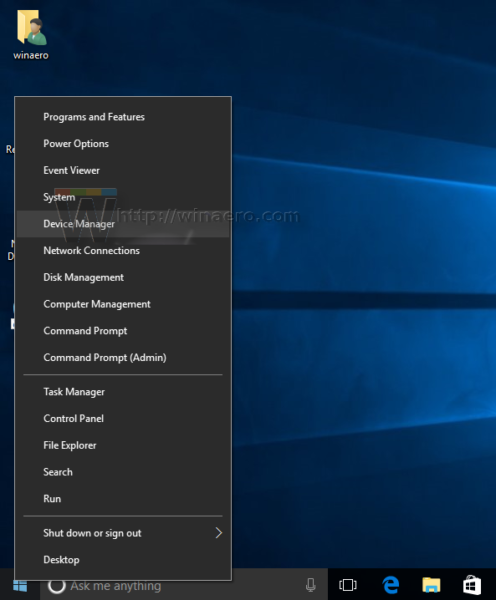Select Search from the menu
The width and height of the screenshot is (496, 600).
click(x=123, y=472)
